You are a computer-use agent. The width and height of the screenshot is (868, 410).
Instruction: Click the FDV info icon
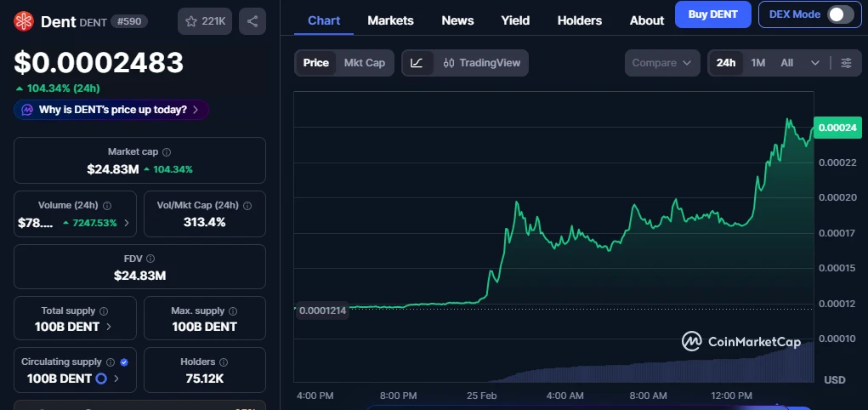(150, 259)
